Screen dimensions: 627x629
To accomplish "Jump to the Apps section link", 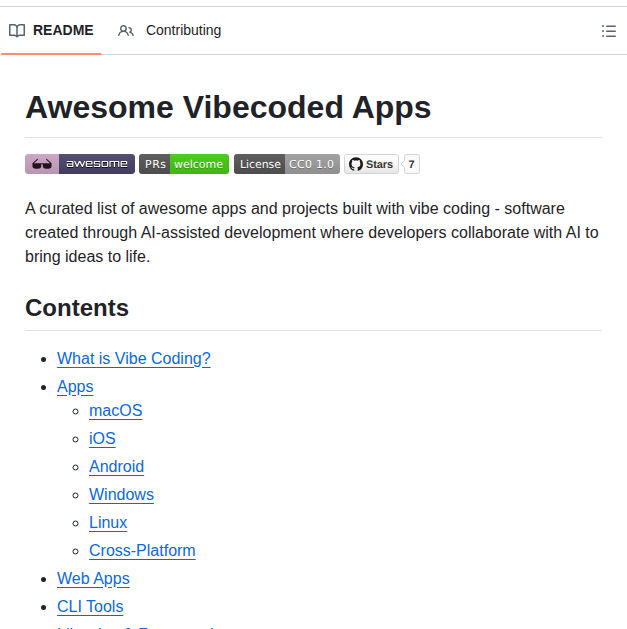I will coord(75,386).
